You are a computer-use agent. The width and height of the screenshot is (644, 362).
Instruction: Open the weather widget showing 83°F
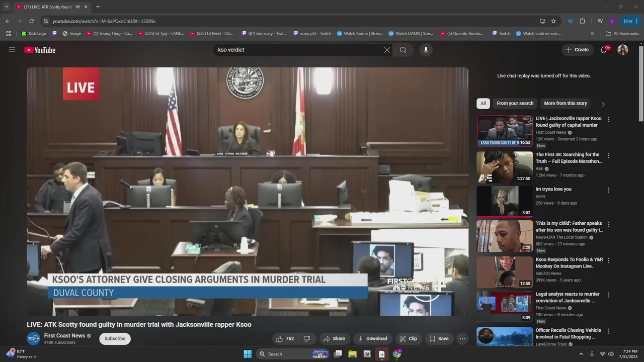(x=21, y=354)
